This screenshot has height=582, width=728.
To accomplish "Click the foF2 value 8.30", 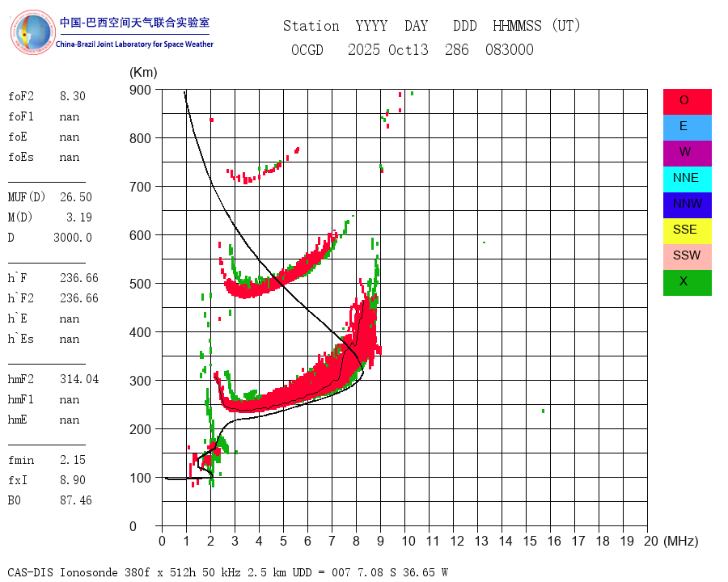I will 73,96.
